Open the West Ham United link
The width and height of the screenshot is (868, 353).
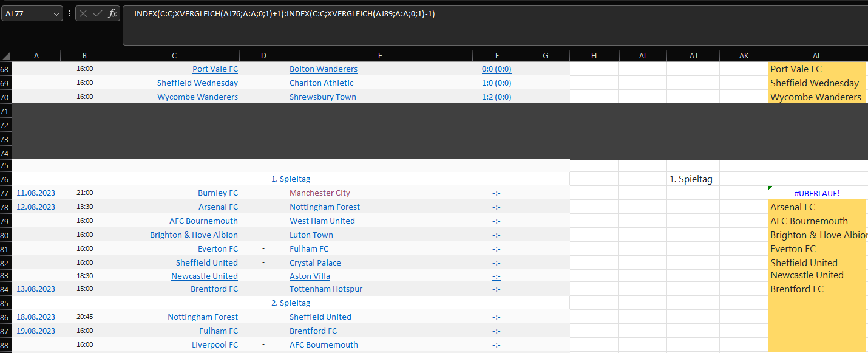(x=322, y=221)
